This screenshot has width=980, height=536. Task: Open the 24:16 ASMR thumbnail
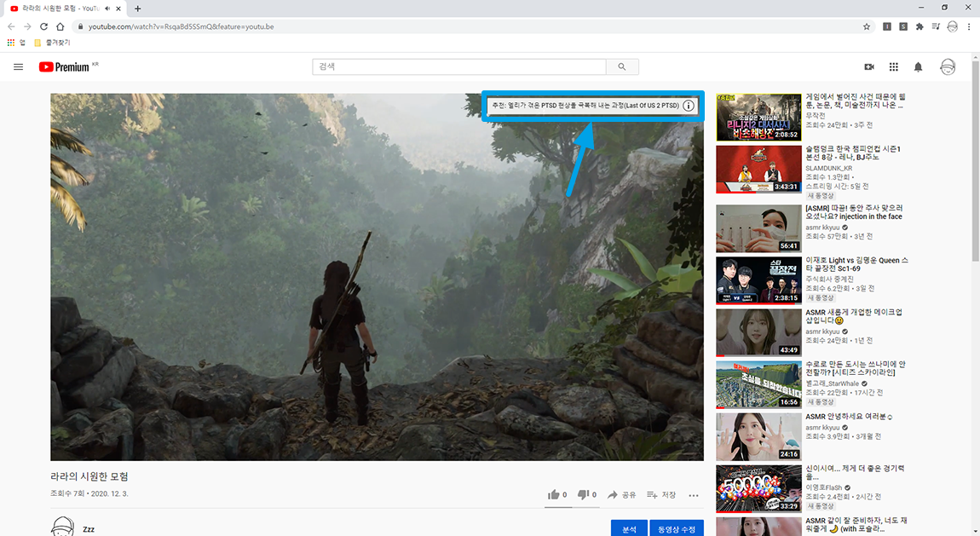tap(758, 436)
